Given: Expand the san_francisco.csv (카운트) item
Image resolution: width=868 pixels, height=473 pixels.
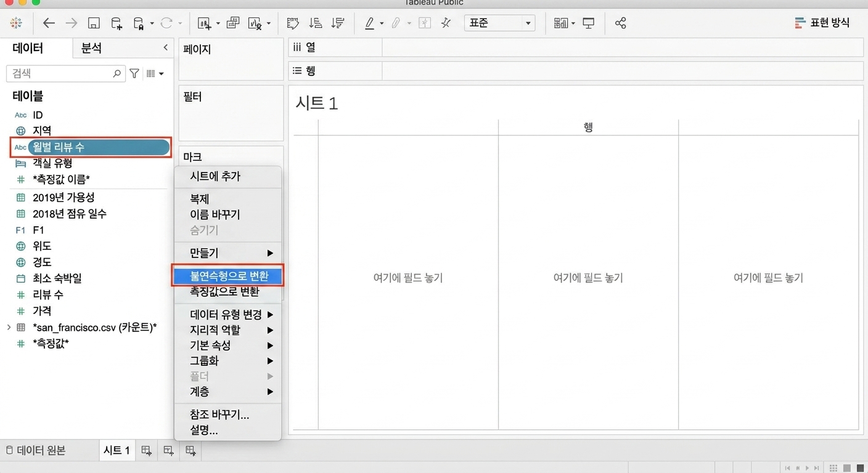Looking at the screenshot, I should pyautogui.click(x=9, y=327).
